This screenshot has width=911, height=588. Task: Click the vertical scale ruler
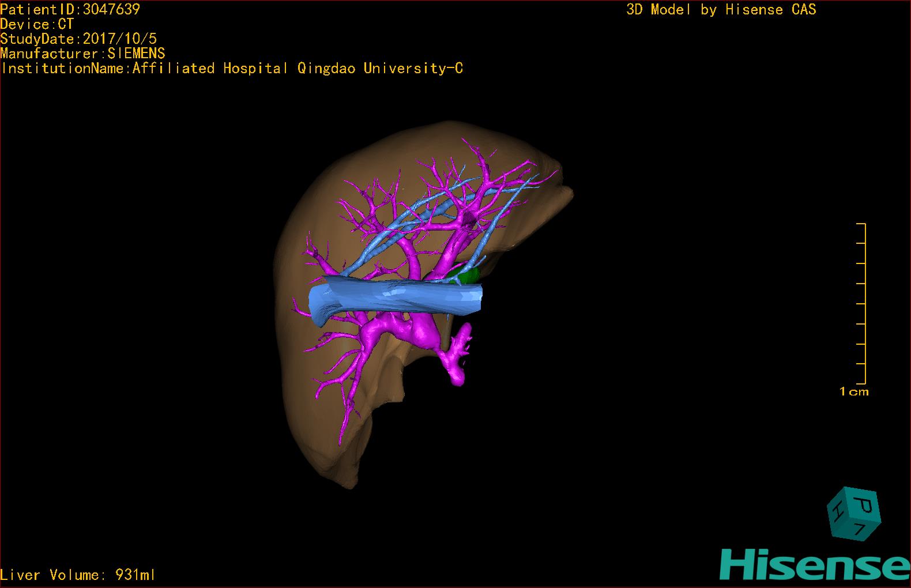[x=863, y=303]
